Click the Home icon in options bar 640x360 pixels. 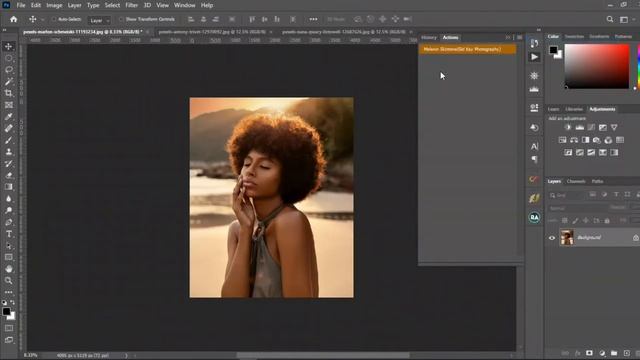tap(13, 19)
